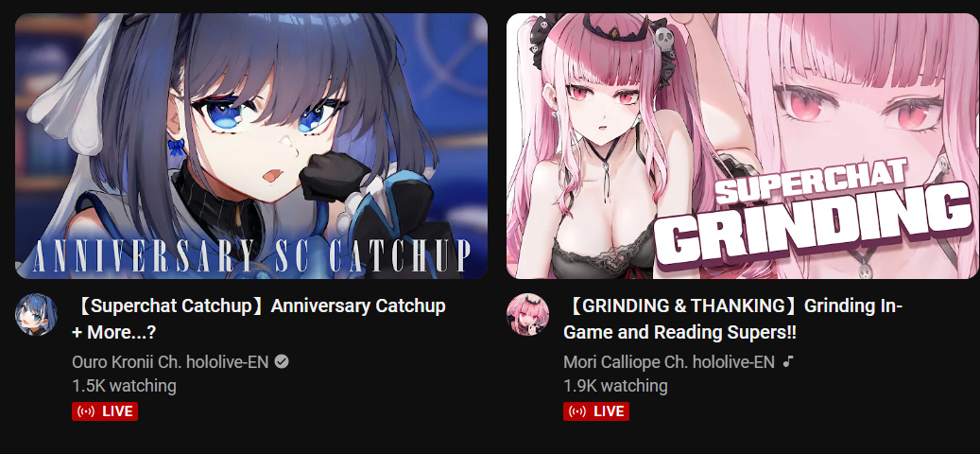This screenshot has height=454, width=980.
Task: Click the ANNIVERSARY SC CATCHUP text overlay
Action: (x=251, y=254)
